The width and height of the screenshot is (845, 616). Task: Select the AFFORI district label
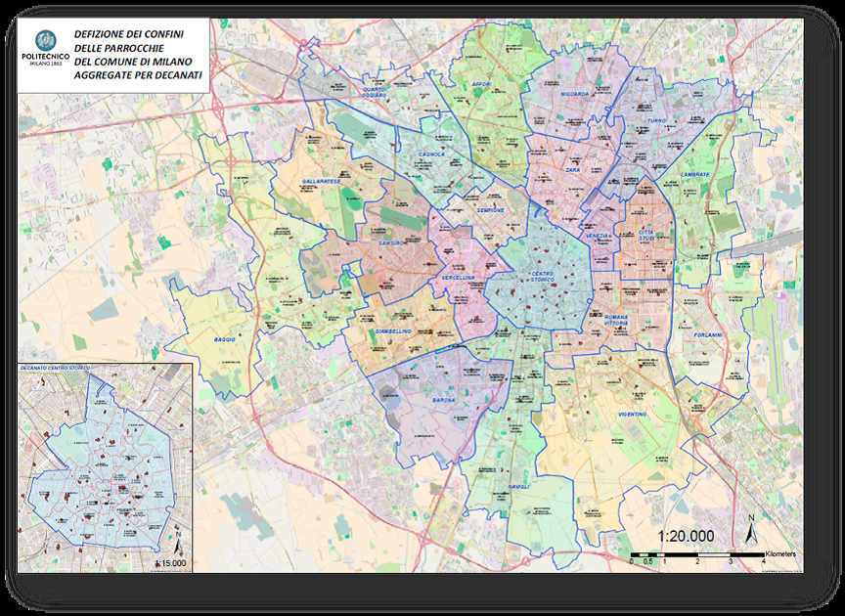tap(481, 85)
